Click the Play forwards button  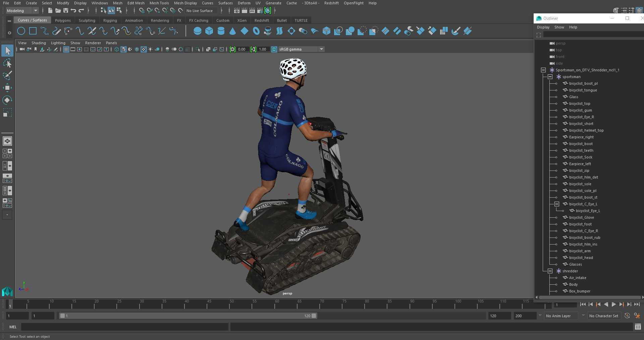(613, 304)
